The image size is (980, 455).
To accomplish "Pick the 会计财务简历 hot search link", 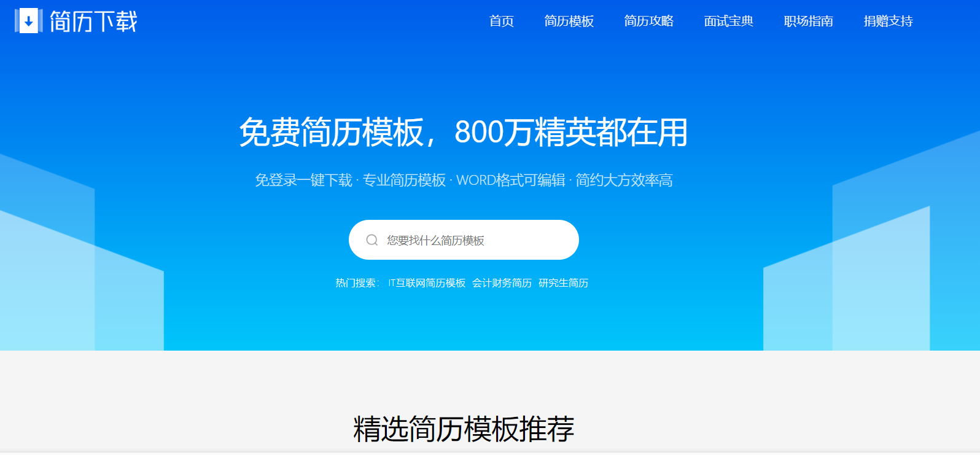I will [x=502, y=283].
